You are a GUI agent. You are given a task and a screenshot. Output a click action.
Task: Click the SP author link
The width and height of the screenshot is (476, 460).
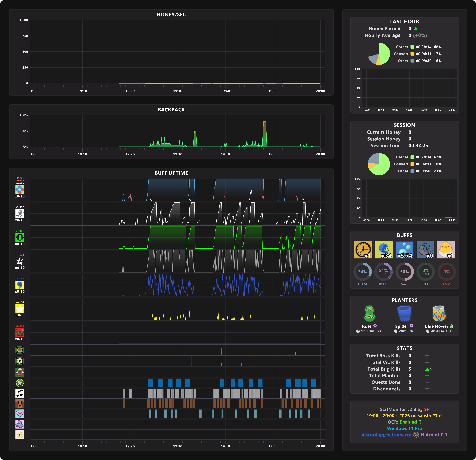(x=427, y=409)
